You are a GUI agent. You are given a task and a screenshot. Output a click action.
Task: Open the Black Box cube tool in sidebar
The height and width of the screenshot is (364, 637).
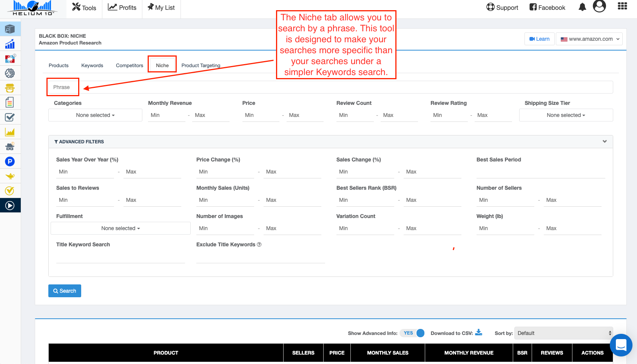[x=10, y=29]
